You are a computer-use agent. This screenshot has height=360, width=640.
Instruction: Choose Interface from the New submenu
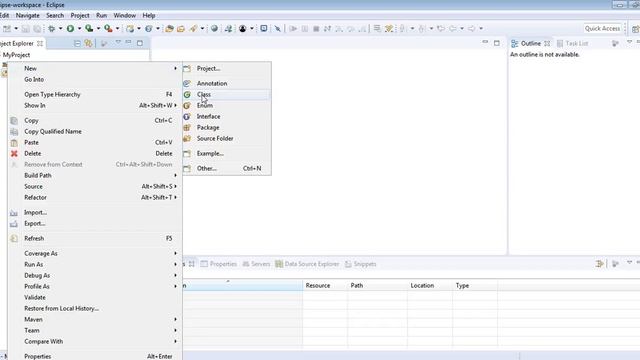(x=227, y=117)
